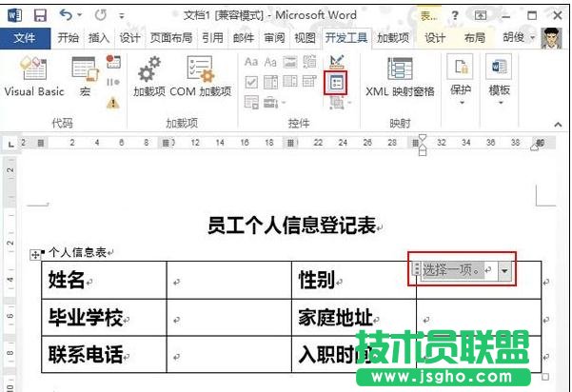Open Legacy Tools briefcase menu
Screen dimensions: 572x392
(273, 103)
